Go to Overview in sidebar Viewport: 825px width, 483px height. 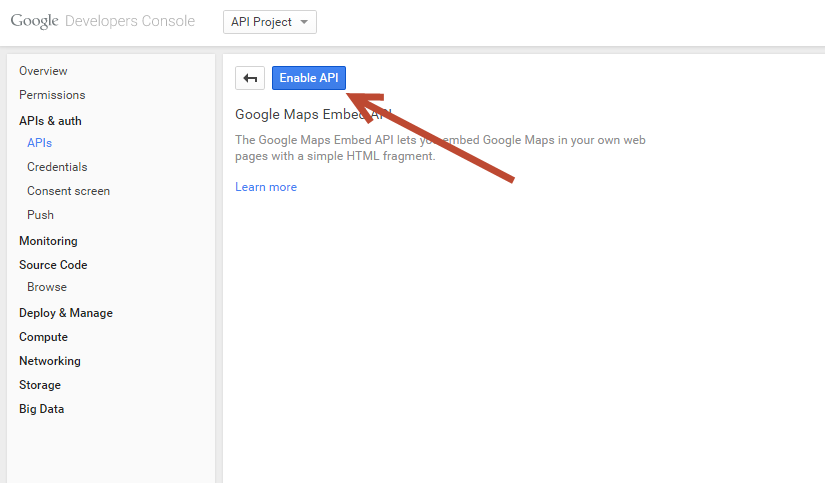tap(43, 71)
